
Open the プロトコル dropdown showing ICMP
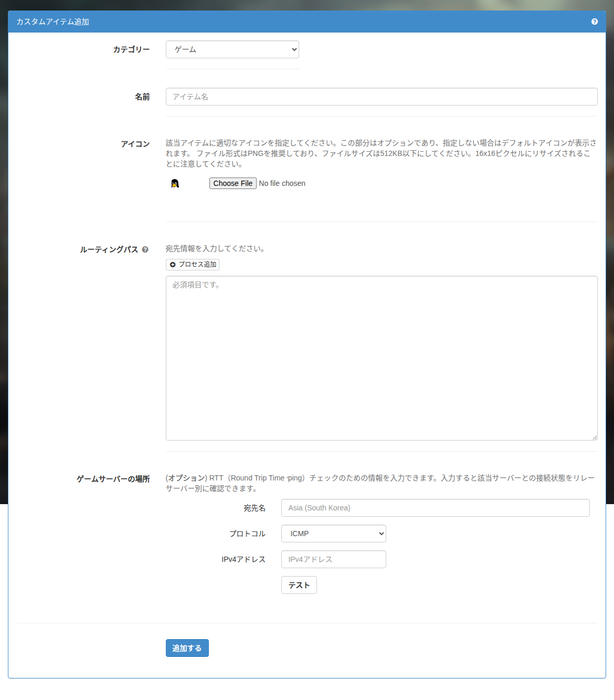coord(334,534)
